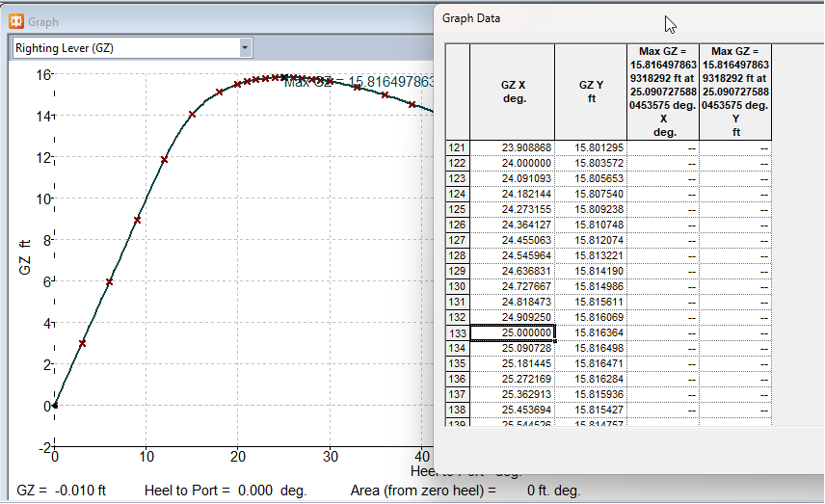Select cell with value 24.545964
The width and height of the screenshot is (825, 504).
point(513,255)
